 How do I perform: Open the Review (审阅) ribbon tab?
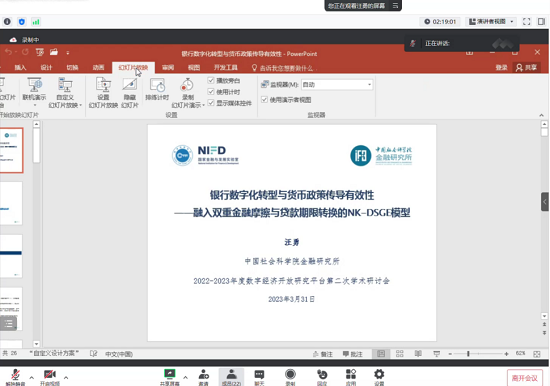point(168,67)
